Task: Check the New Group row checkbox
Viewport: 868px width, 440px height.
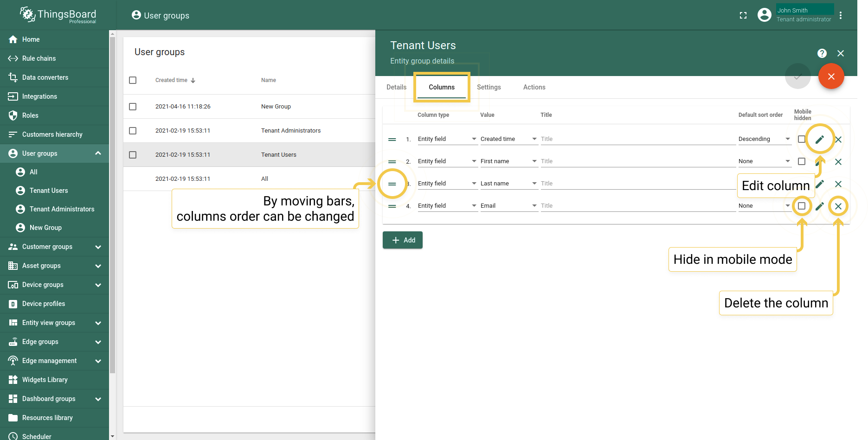Action: (x=133, y=107)
